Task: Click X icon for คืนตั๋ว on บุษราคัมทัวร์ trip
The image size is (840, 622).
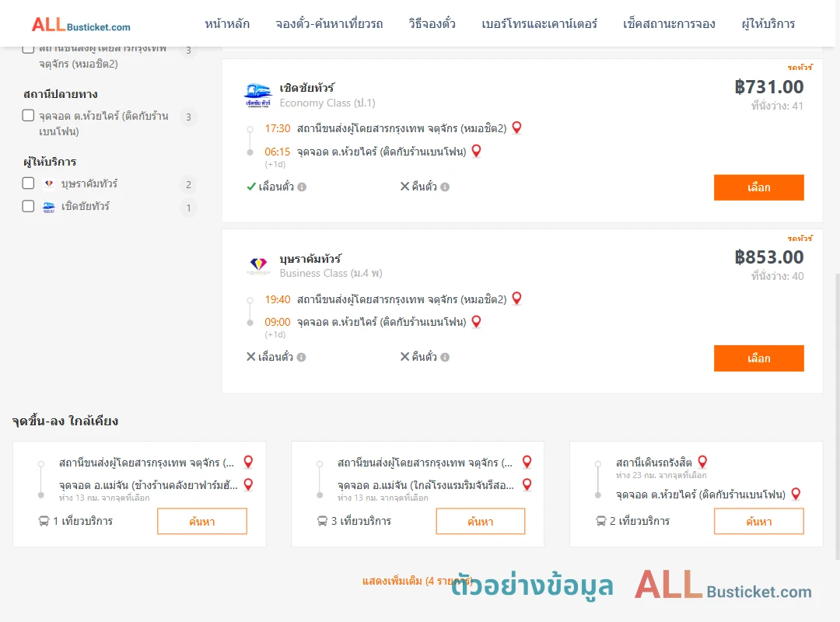Action: pyautogui.click(x=404, y=356)
